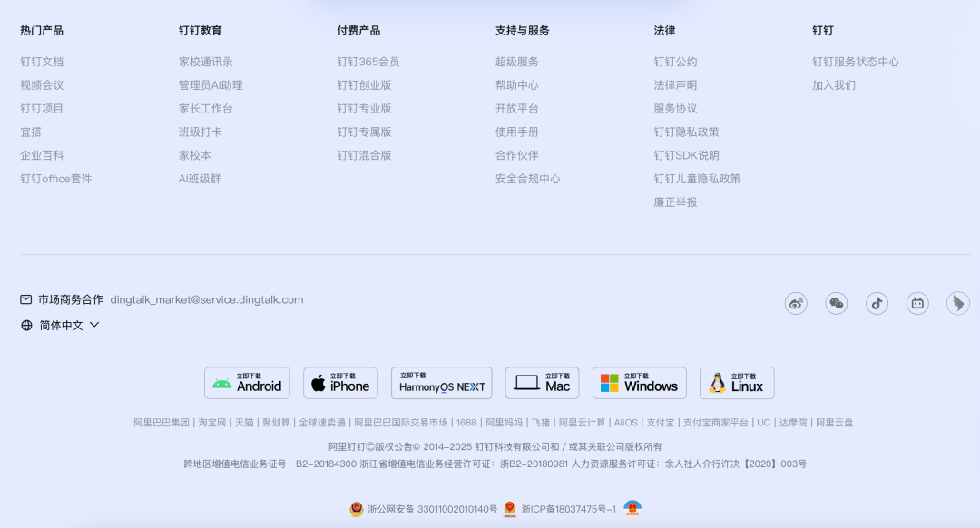
Task: Visit 阿里云盘 footer link
Action: pyautogui.click(x=835, y=423)
